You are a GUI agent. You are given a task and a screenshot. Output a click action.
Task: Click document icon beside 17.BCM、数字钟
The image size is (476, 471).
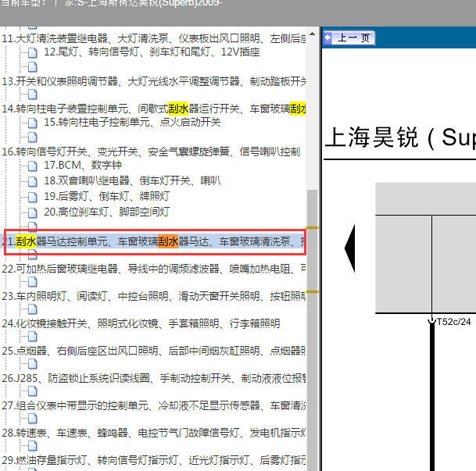click(33, 166)
